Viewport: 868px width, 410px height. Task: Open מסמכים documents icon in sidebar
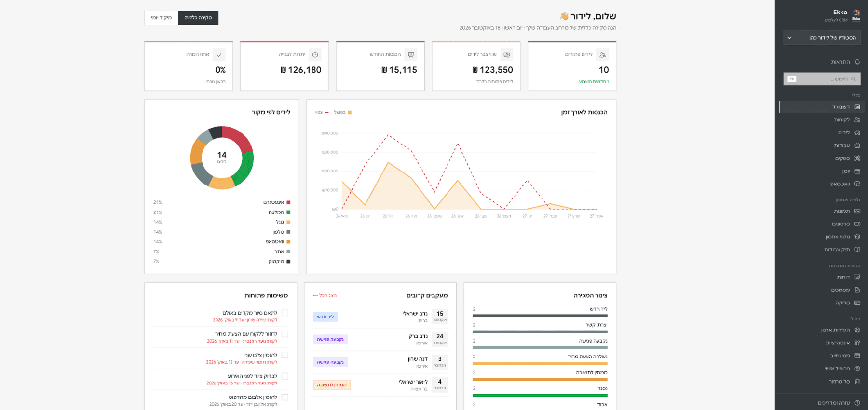(x=857, y=290)
